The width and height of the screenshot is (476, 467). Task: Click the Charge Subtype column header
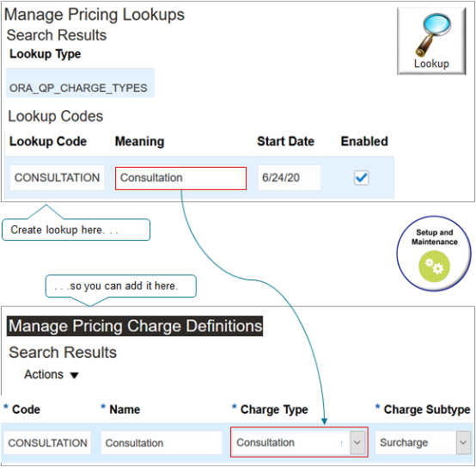pyautogui.click(x=427, y=409)
